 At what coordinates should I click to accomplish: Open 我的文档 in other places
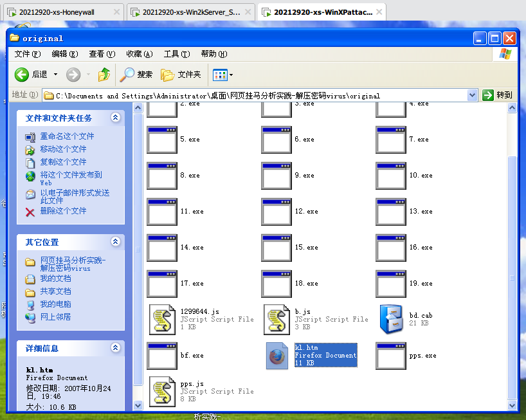point(55,278)
